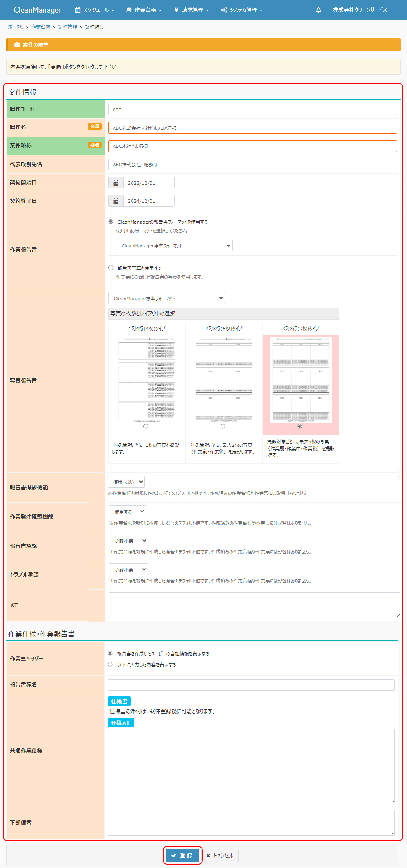Image resolution: width=407 pixels, height=868 pixels.
Task: Click the briefcase icon in 案件の編集 header
Action: coord(17,45)
